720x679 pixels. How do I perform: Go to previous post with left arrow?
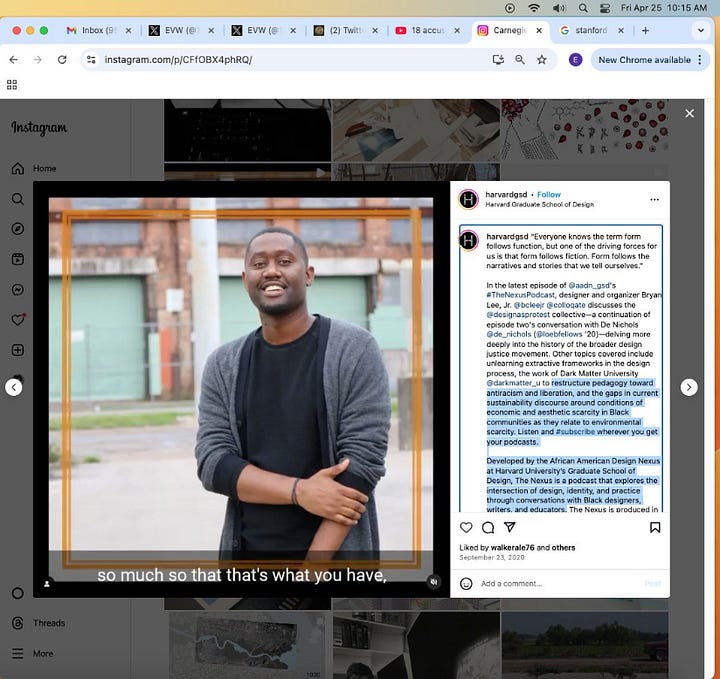pos(14,387)
